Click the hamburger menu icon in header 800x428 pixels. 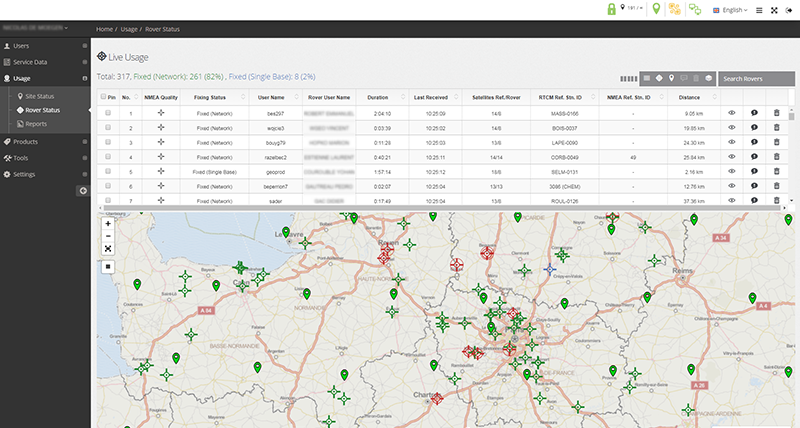click(758, 10)
